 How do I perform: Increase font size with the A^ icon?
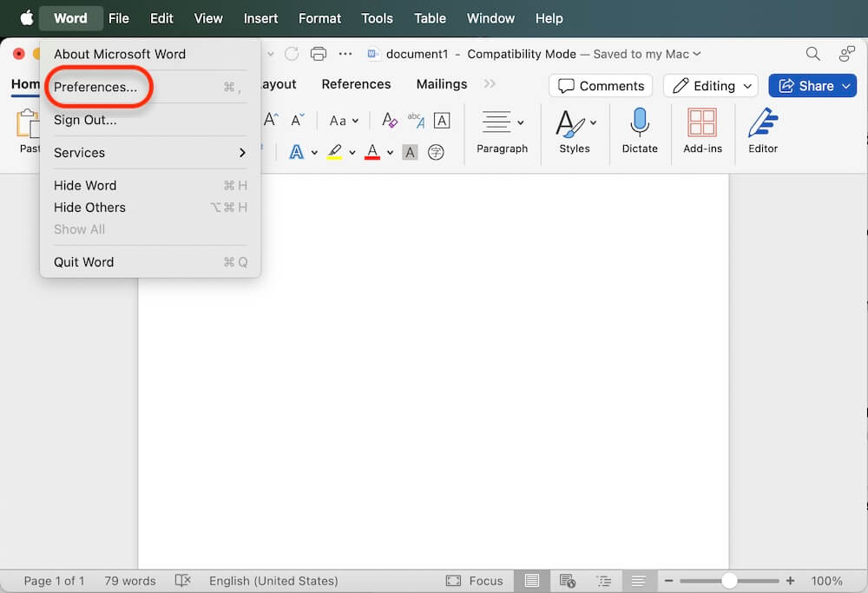[270, 119]
